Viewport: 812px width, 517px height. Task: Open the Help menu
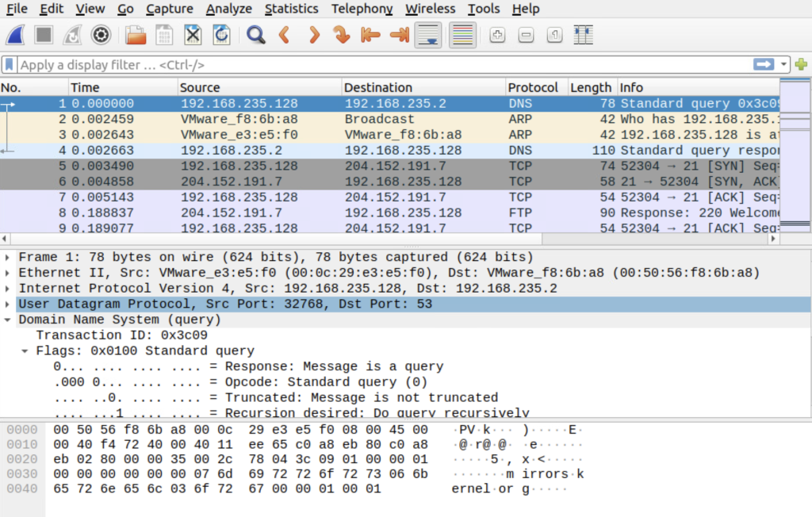point(526,9)
